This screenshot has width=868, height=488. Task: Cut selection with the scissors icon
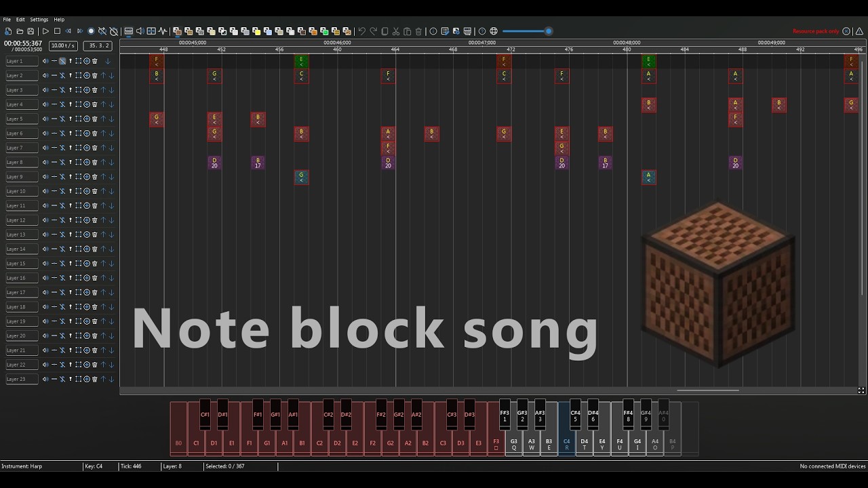(396, 31)
